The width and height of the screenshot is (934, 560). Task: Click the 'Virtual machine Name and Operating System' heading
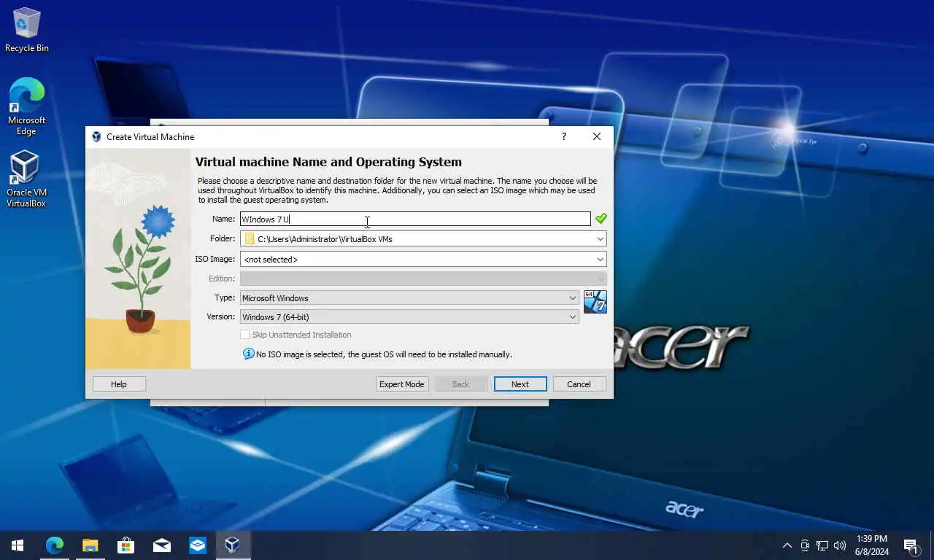[x=328, y=162]
